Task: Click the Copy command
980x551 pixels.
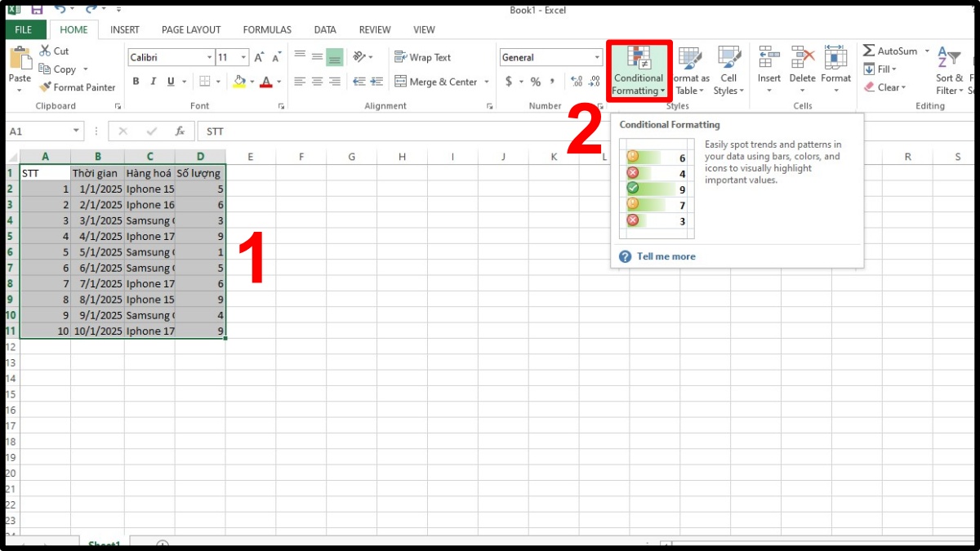Action: 58,69
